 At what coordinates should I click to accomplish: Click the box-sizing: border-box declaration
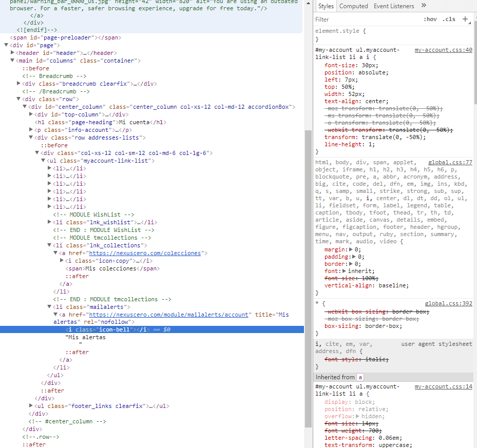[x=363, y=326]
